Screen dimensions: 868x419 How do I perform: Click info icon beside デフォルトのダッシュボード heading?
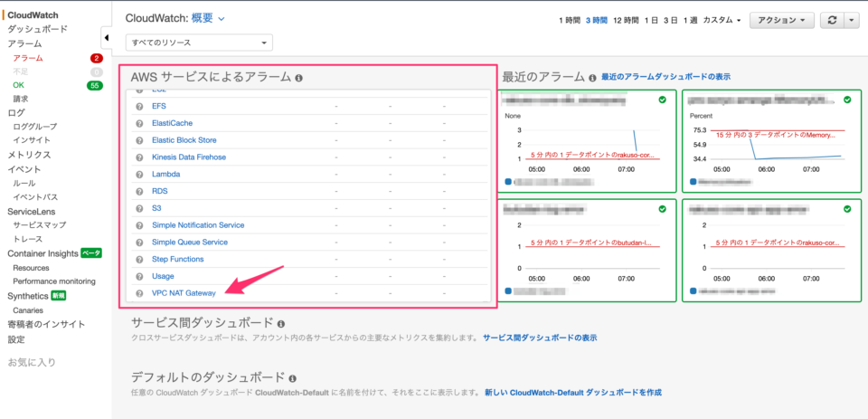(293, 377)
